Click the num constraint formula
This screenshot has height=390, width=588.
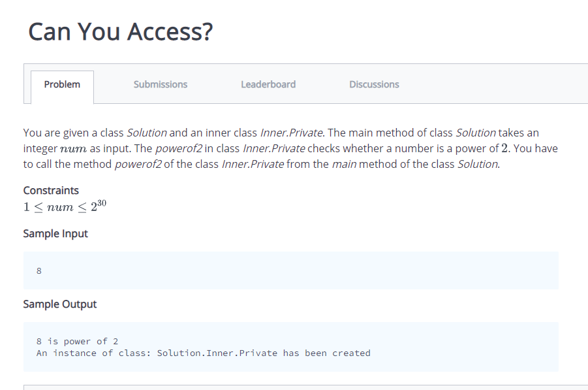65,206
